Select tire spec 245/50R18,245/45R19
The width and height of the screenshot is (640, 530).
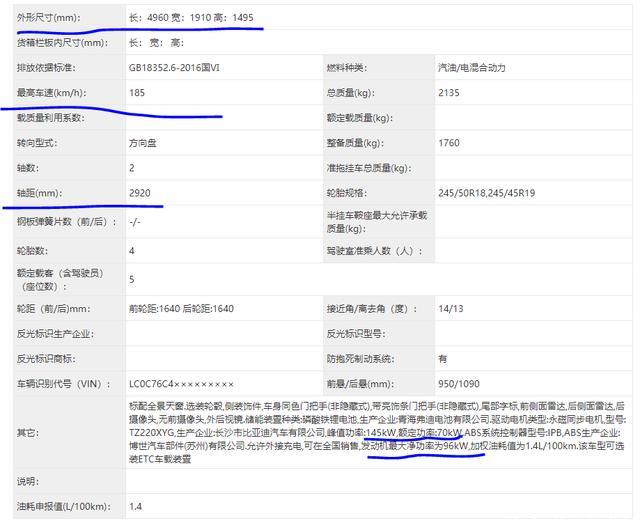(x=487, y=193)
